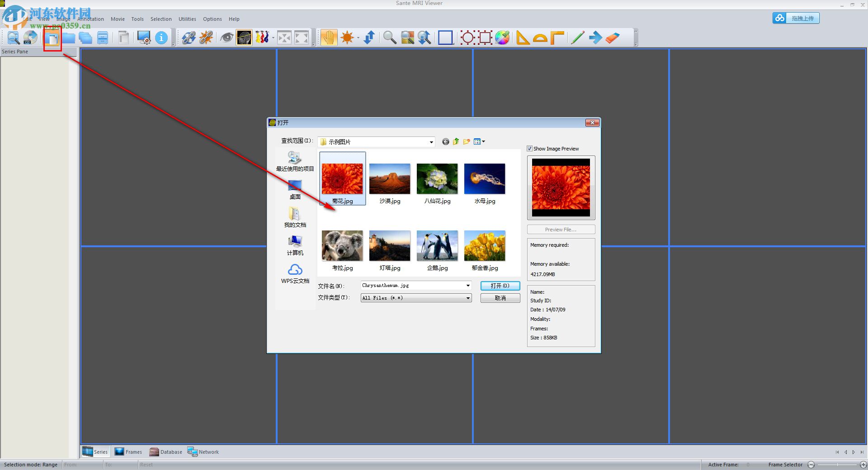Click the magnifying glass zoom tool
The image size is (868, 470).
click(x=390, y=38)
